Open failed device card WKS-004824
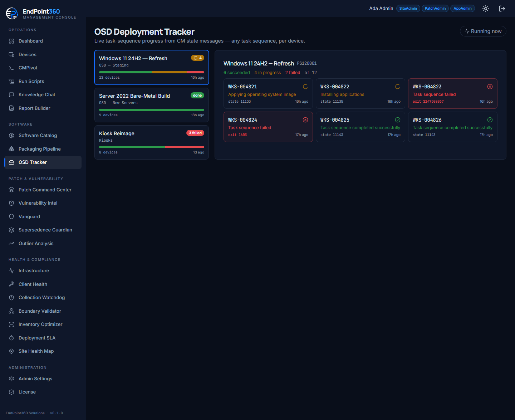The image size is (515, 420). coord(268,127)
